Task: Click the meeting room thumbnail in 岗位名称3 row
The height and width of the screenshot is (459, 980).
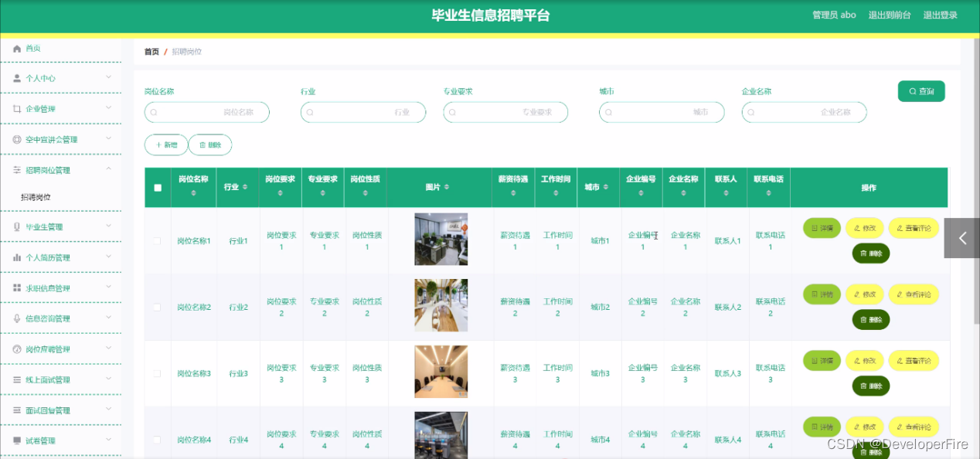Action: [441, 372]
